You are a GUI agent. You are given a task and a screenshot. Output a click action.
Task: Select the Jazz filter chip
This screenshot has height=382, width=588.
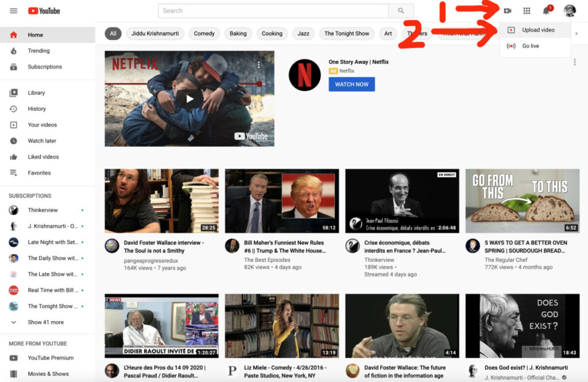click(x=303, y=33)
